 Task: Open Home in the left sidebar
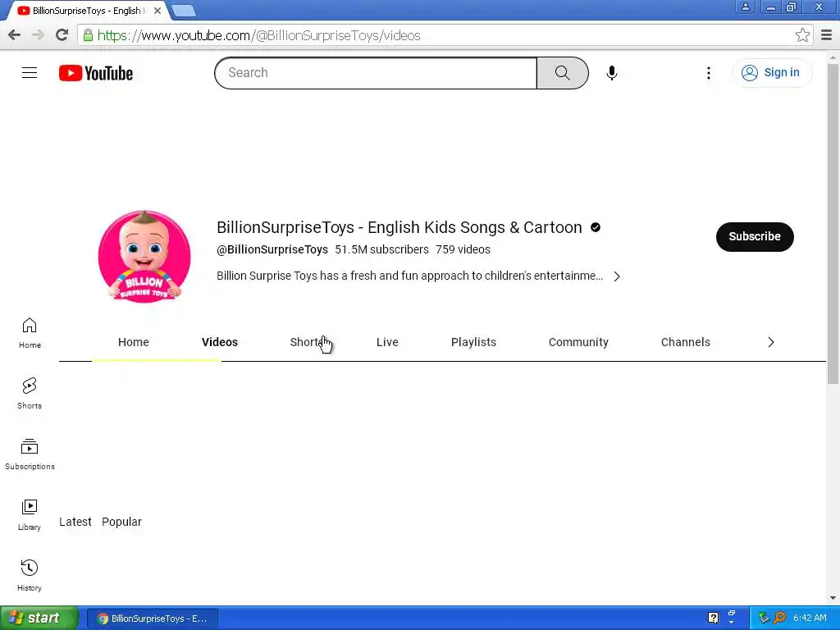click(30, 333)
